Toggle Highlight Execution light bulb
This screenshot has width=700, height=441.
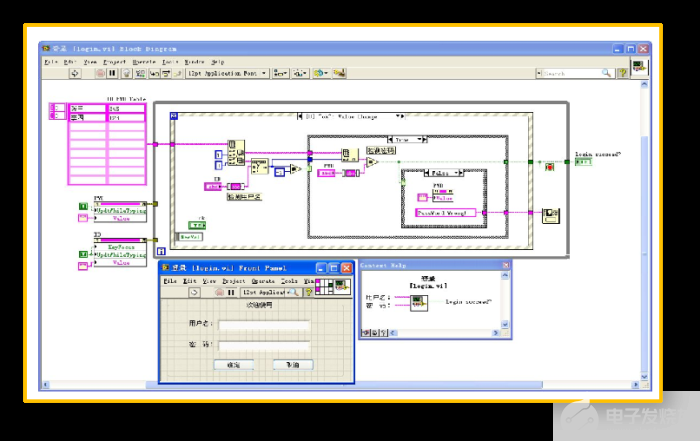point(128,73)
